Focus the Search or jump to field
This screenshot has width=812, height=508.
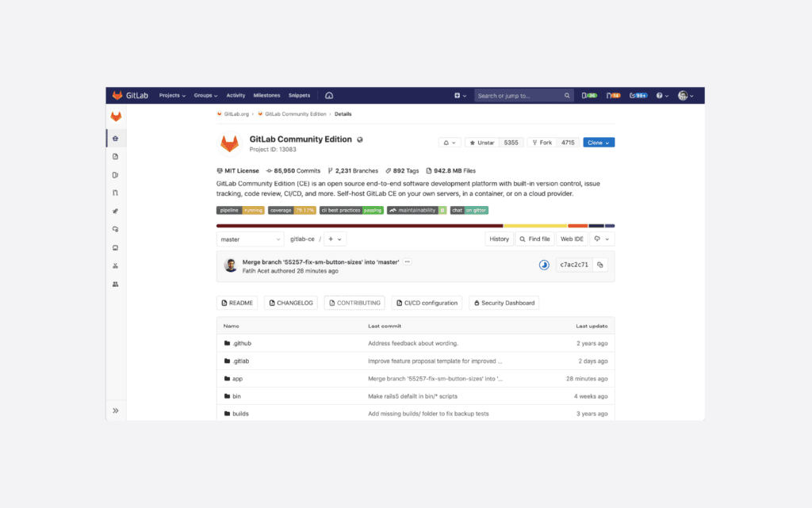click(x=523, y=96)
